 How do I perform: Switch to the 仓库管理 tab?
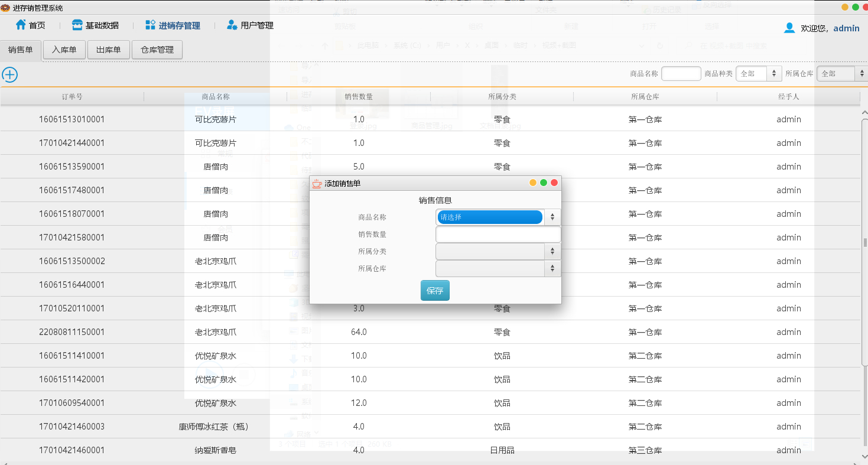click(157, 50)
